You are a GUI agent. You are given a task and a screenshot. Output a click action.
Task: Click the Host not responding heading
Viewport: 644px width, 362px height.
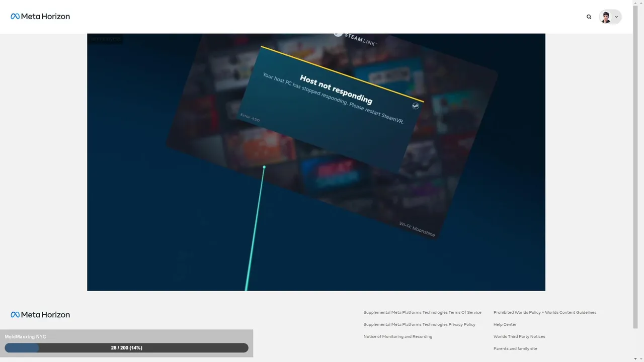[336, 89]
